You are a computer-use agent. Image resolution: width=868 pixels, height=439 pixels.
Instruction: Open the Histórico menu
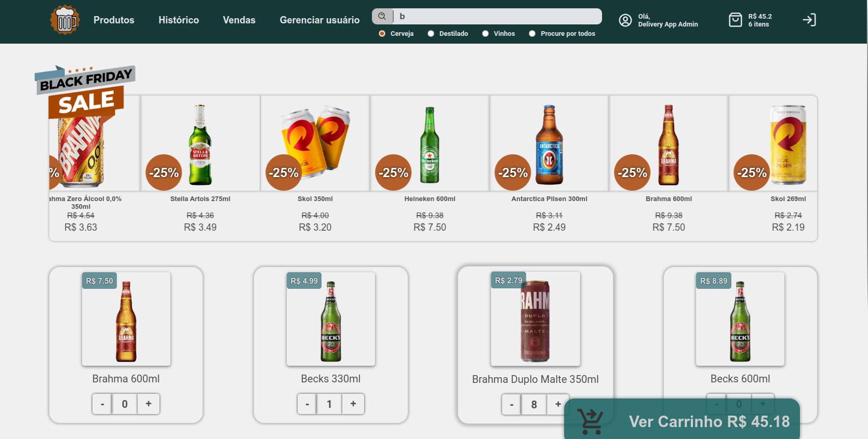[x=179, y=20]
